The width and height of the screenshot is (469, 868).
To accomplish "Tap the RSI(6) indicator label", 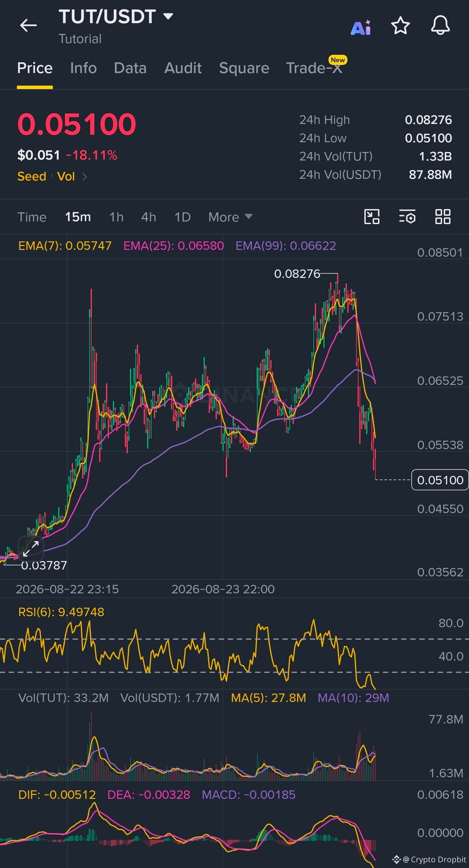I will [x=61, y=612].
